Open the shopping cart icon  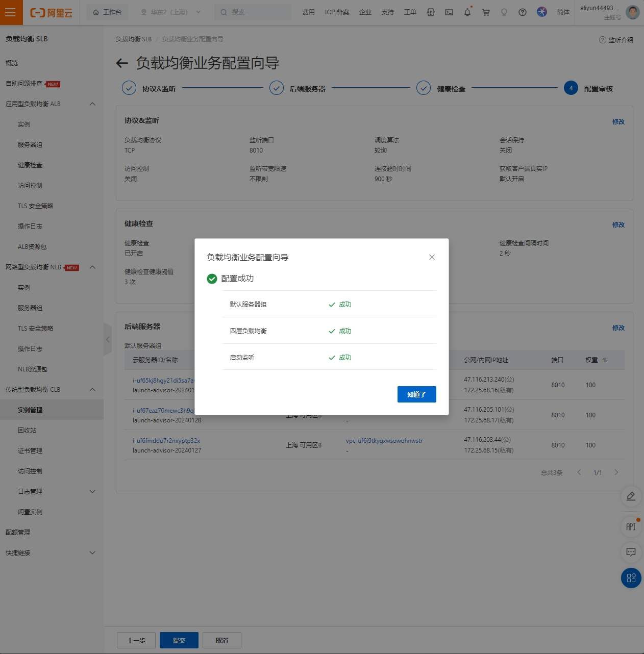click(486, 12)
